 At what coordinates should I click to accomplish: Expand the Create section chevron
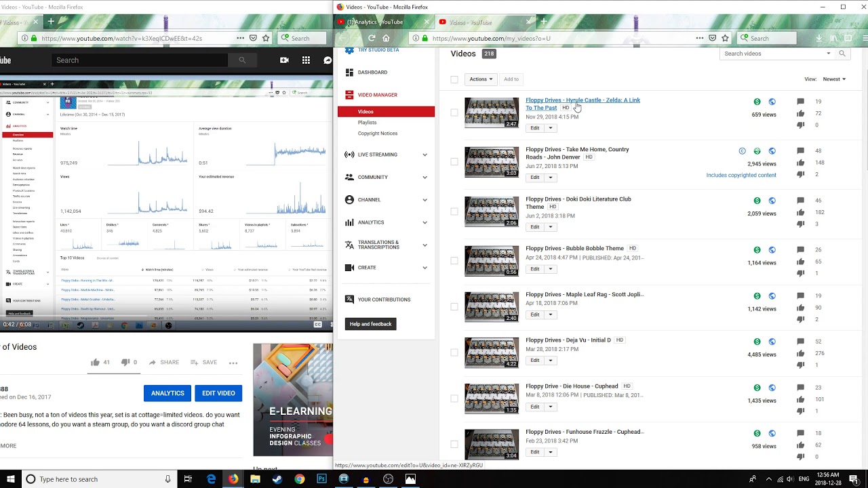pos(425,268)
